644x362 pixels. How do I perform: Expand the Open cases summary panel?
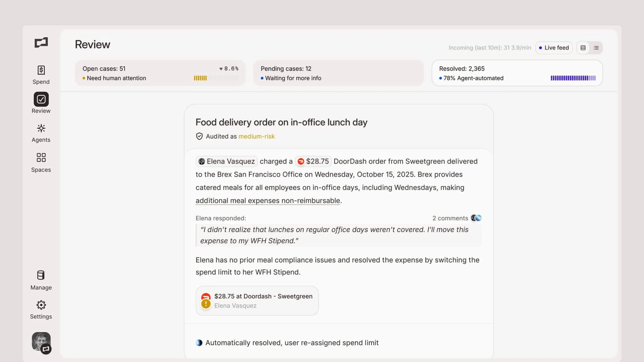(160, 73)
